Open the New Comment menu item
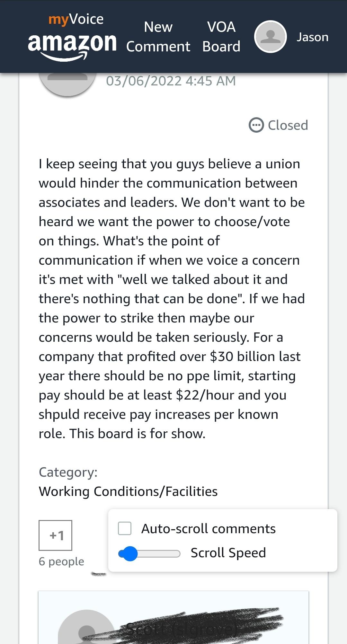The height and width of the screenshot is (644, 347). point(158,37)
